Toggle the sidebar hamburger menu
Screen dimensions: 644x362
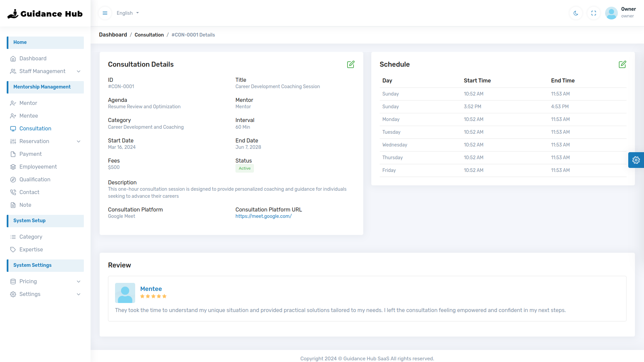click(105, 13)
